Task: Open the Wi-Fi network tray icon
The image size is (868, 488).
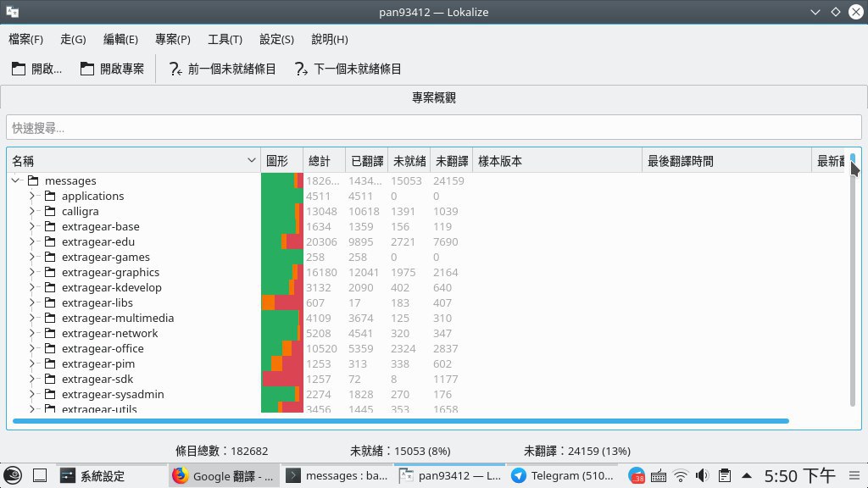Action: pyautogui.click(x=681, y=475)
